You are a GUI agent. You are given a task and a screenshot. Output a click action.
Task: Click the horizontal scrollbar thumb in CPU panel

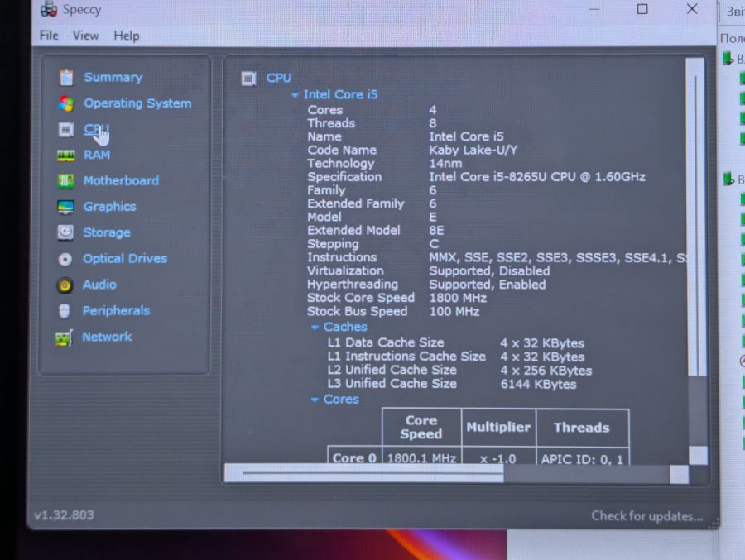tap(364, 473)
